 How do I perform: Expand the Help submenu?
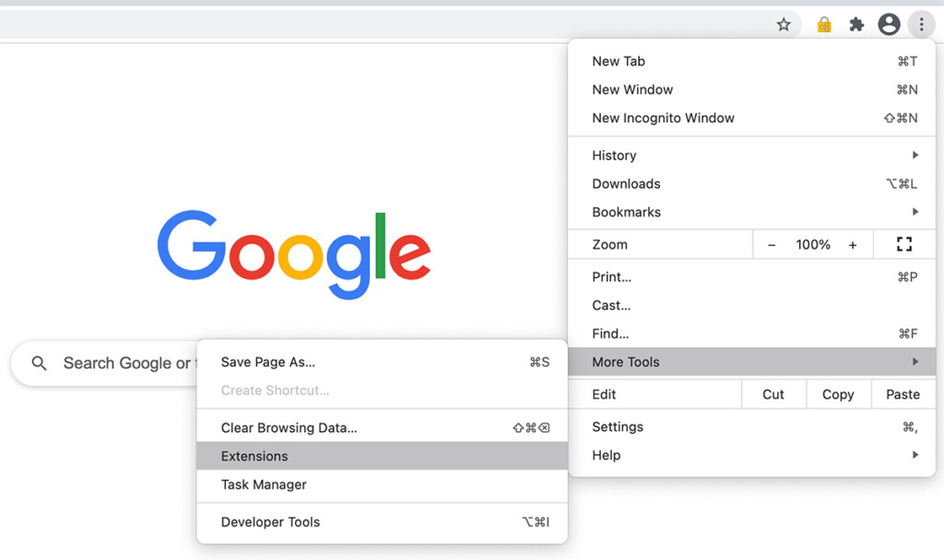tap(751, 455)
